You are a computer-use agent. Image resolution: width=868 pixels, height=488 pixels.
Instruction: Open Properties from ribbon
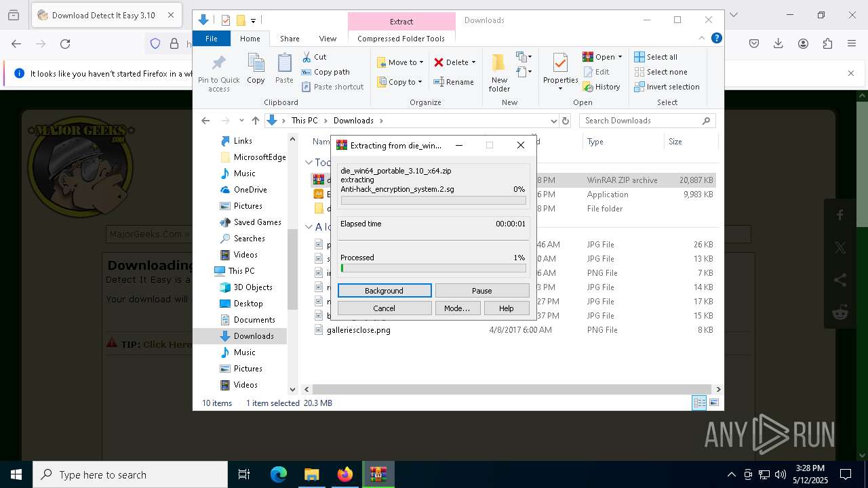click(560, 73)
